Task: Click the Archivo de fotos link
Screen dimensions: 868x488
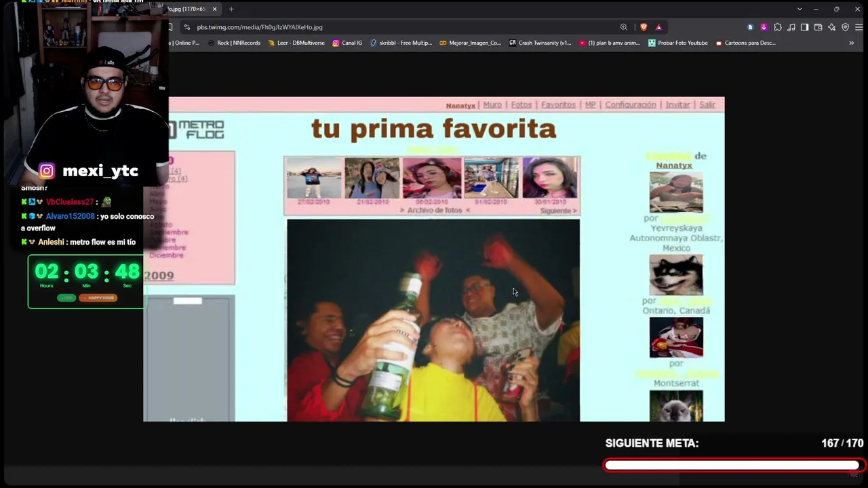Action: click(x=435, y=211)
